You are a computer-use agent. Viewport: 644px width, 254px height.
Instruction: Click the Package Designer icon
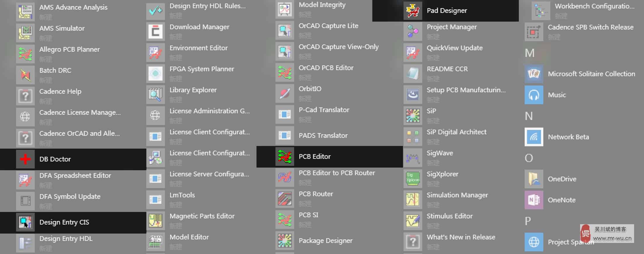click(285, 241)
